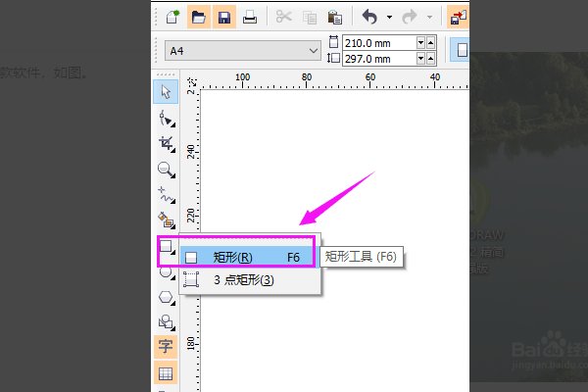Select the Rectangle tool in toolbox
The width and height of the screenshot is (588, 392).
click(x=167, y=248)
